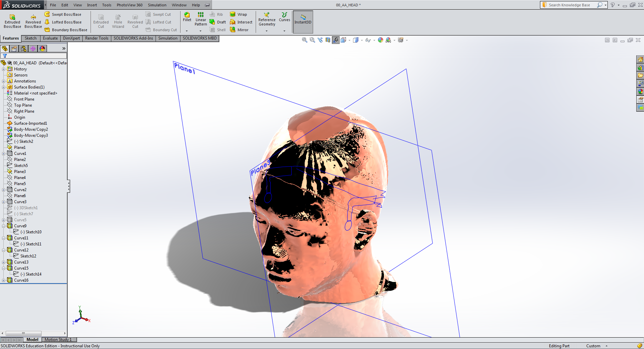Open the Apply Scene icon
The width and height of the screenshot is (644, 349).
[x=388, y=40]
